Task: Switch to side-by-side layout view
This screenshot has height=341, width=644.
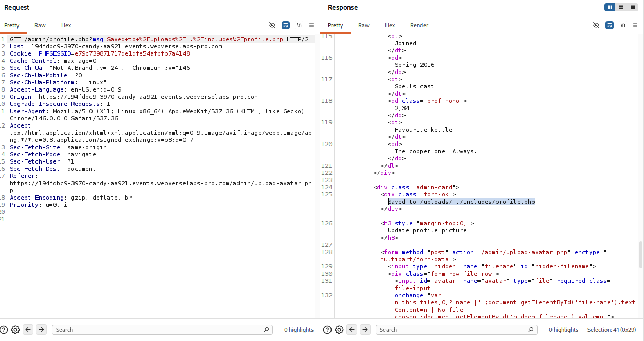Action: coord(610,7)
